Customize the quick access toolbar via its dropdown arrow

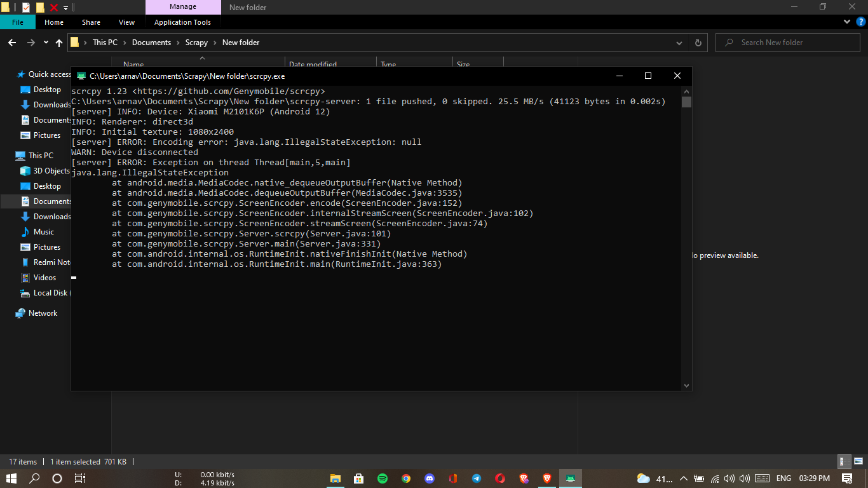pos(65,7)
